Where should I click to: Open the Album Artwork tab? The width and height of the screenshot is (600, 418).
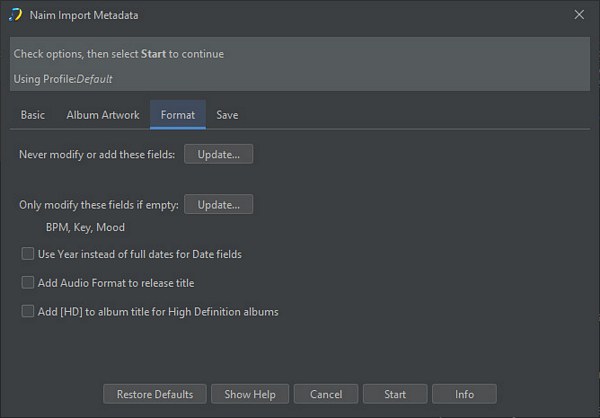103,115
